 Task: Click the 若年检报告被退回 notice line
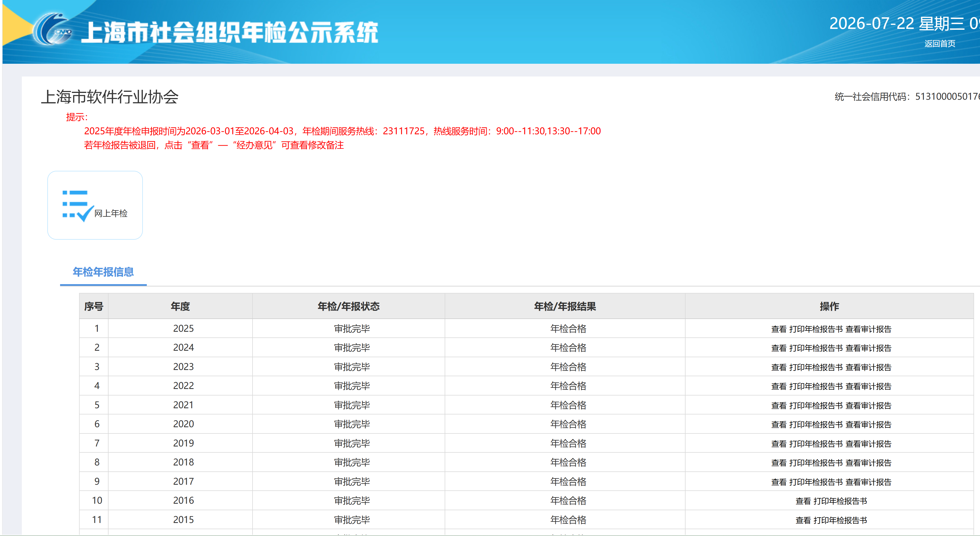(x=214, y=145)
